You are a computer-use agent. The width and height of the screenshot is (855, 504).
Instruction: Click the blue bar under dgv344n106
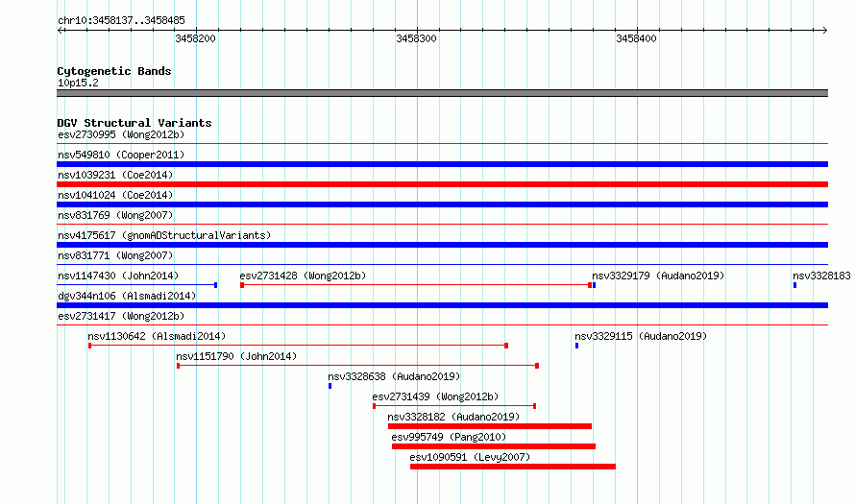(x=442, y=305)
